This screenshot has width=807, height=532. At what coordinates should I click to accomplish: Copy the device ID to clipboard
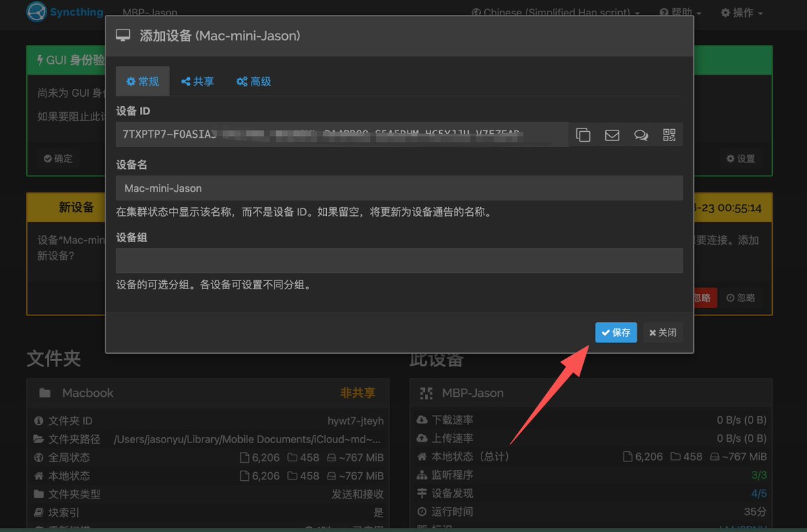[x=583, y=135]
